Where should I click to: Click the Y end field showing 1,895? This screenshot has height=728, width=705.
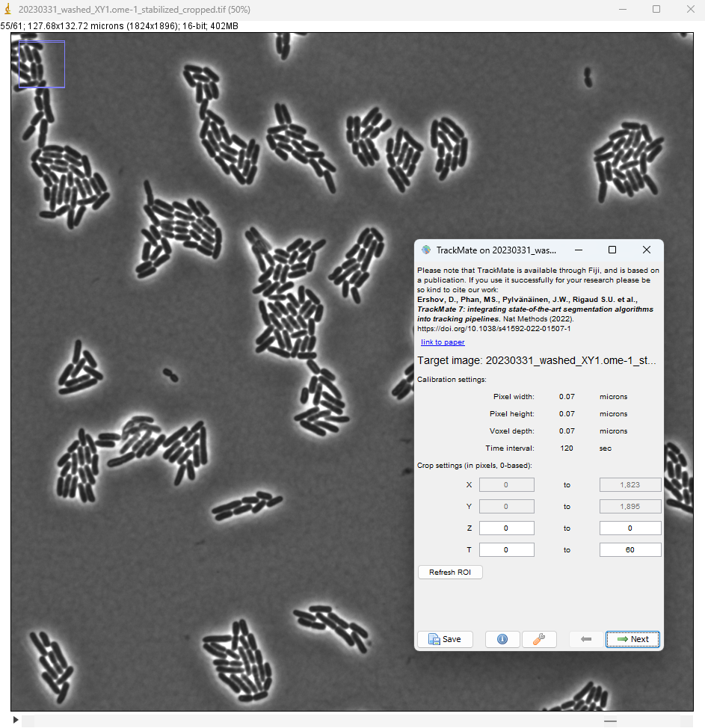[630, 506]
